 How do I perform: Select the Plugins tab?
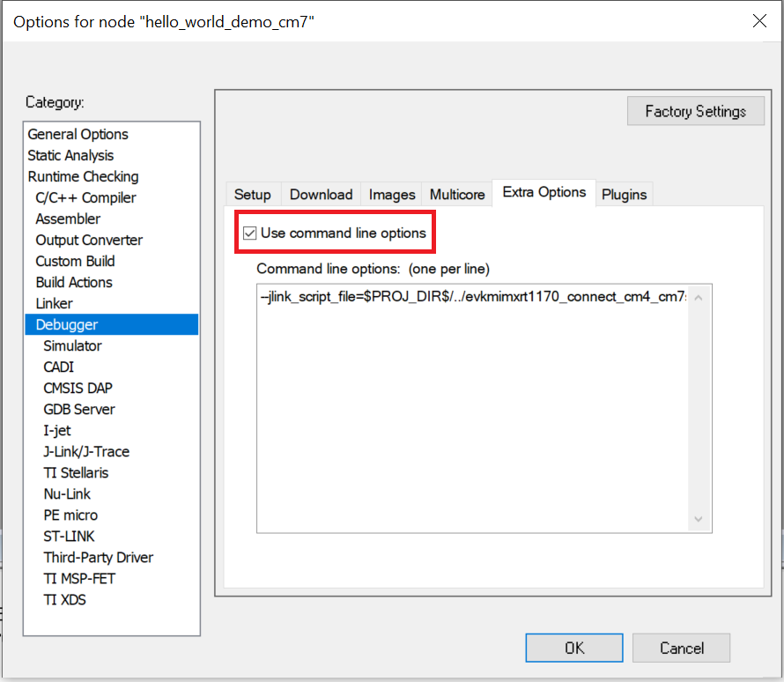tap(624, 195)
